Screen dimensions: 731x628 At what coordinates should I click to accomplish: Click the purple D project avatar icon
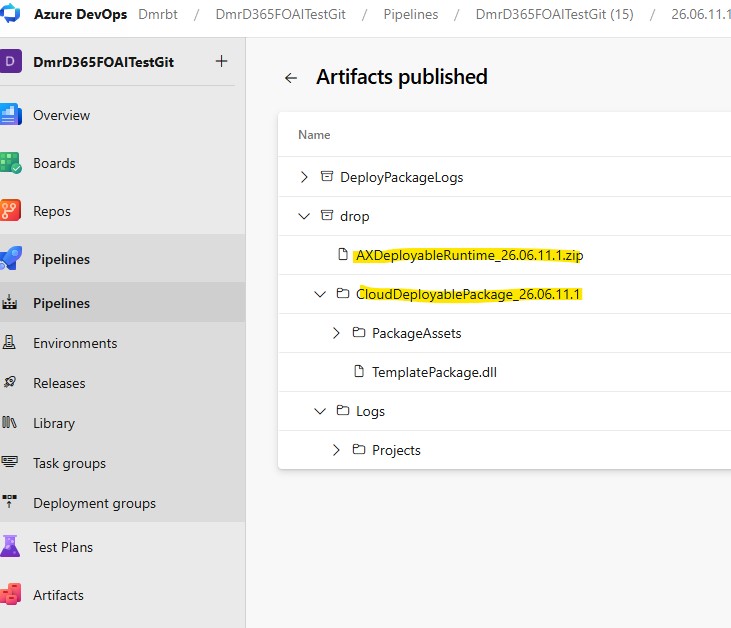[x=10, y=61]
